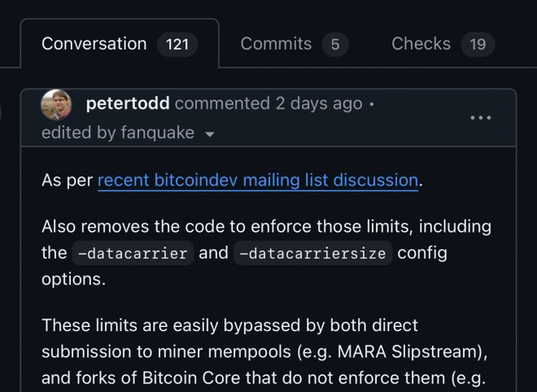
Task: Follow the recent bitcoindev mailing list discussion link
Action: (x=258, y=180)
